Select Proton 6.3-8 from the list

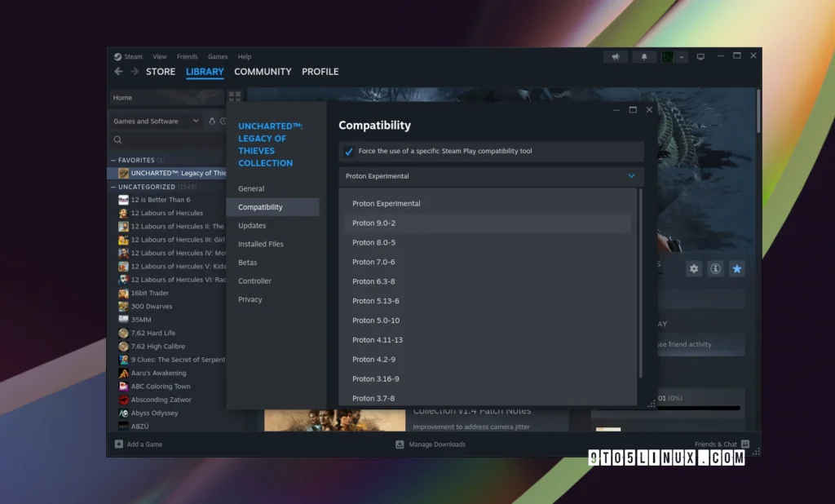coord(488,281)
